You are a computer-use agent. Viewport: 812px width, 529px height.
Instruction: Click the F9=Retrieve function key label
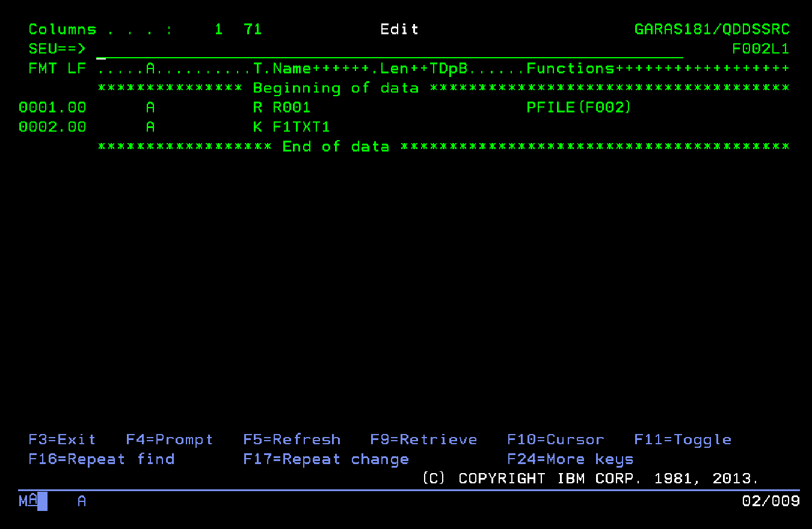pos(423,440)
